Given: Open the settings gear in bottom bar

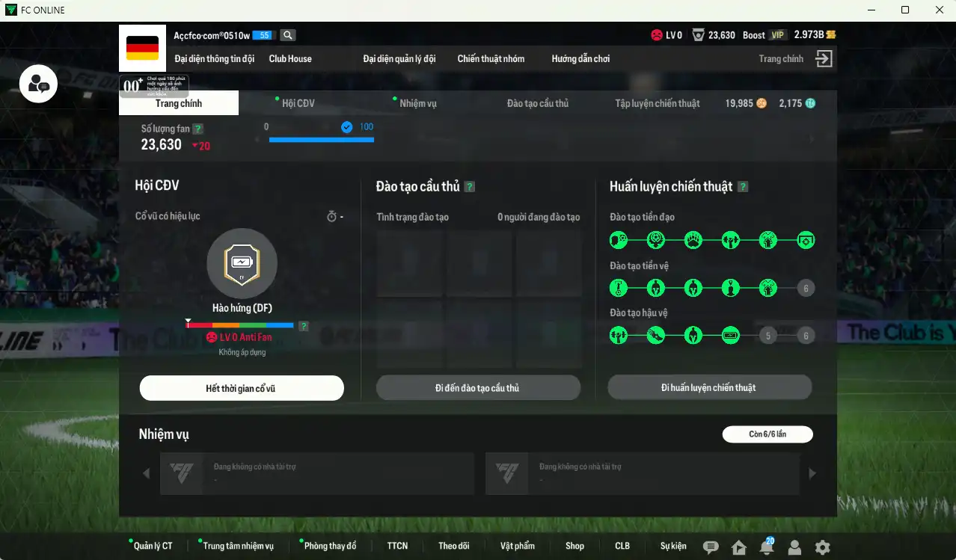Looking at the screenshot, I should click(822, 547).
